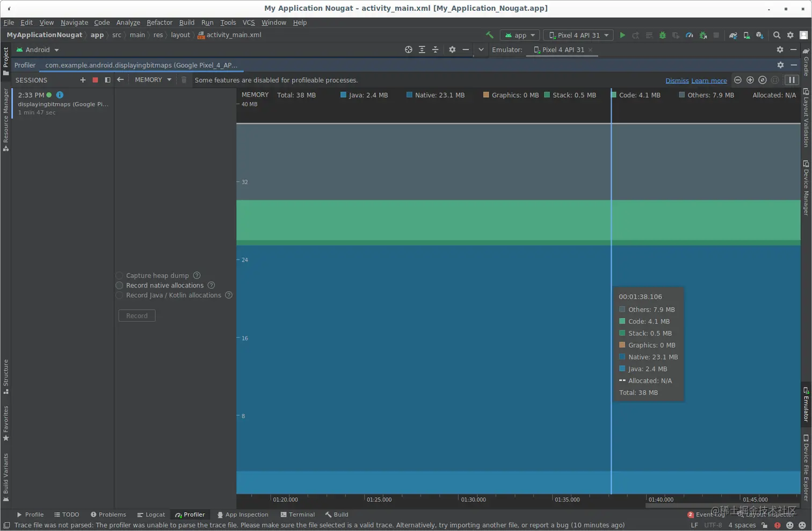Image resolution: width=812 pixels, height=531 pixels.
Task: Open the Pixel 4 API 31 device dropdown
Action: click(x=578, y=35)
